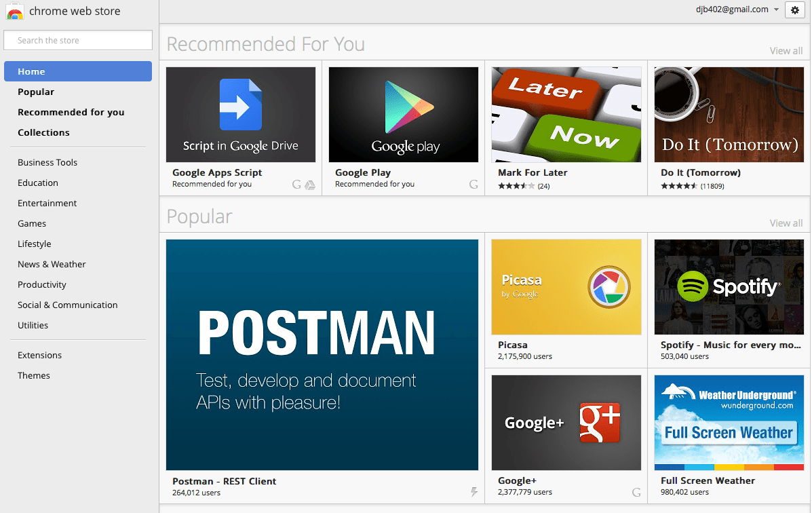Click the Spotify logo tile
Image resolution: width=812 pixels, height=513 pixels.
pos(729,286)
